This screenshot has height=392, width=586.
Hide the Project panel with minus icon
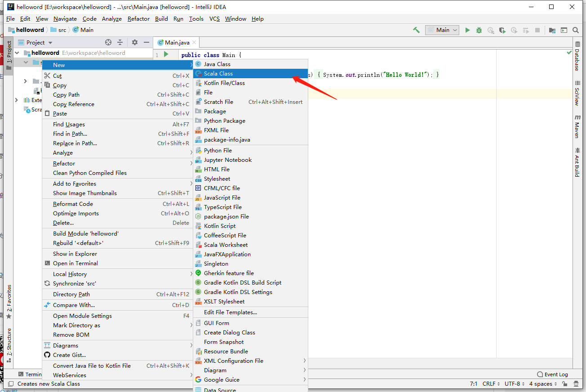pos(146,42)
